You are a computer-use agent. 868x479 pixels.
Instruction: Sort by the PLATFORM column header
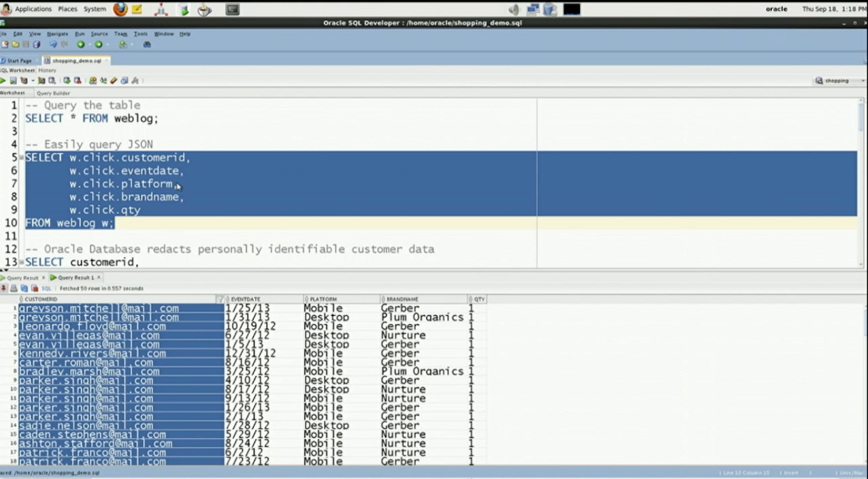342,299
